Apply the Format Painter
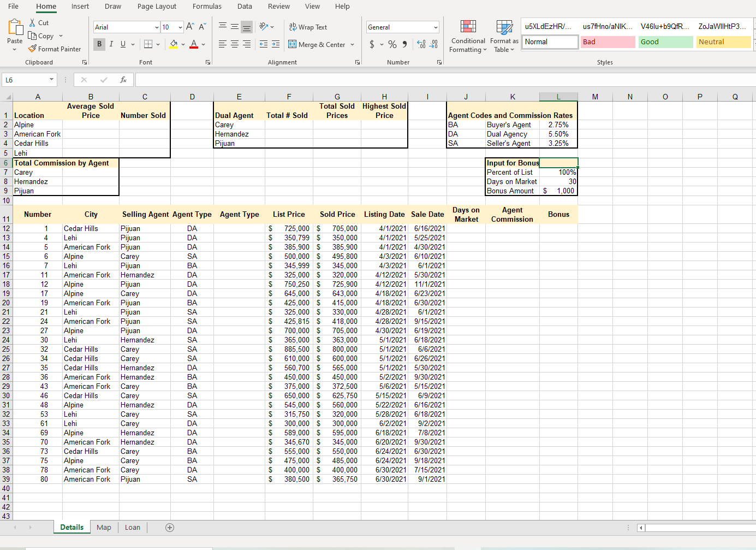 (54, 49)
